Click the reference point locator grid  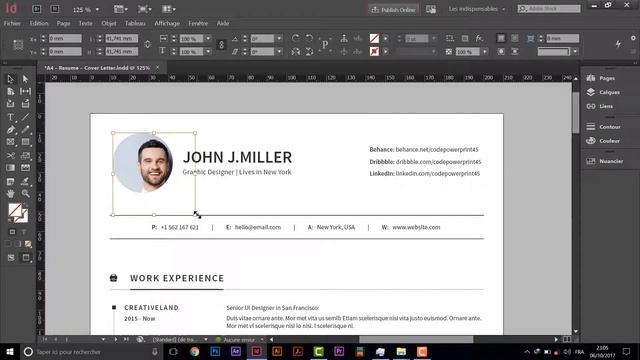18,44
